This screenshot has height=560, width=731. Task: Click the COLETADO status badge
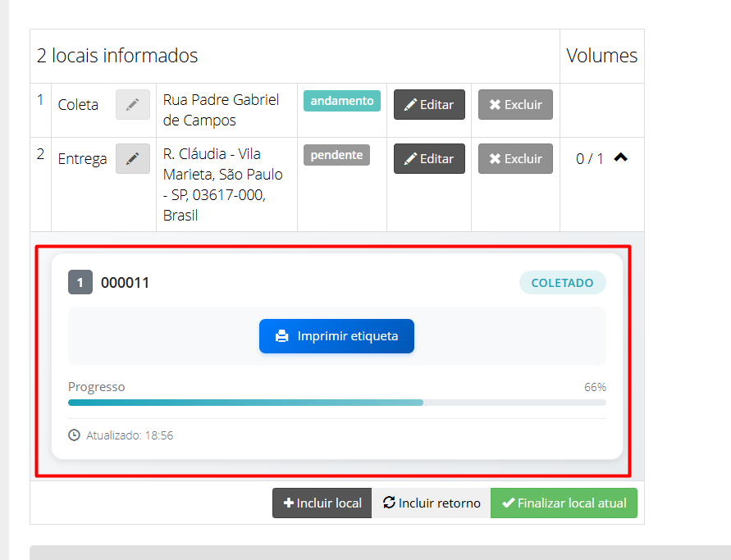[562, 283]
